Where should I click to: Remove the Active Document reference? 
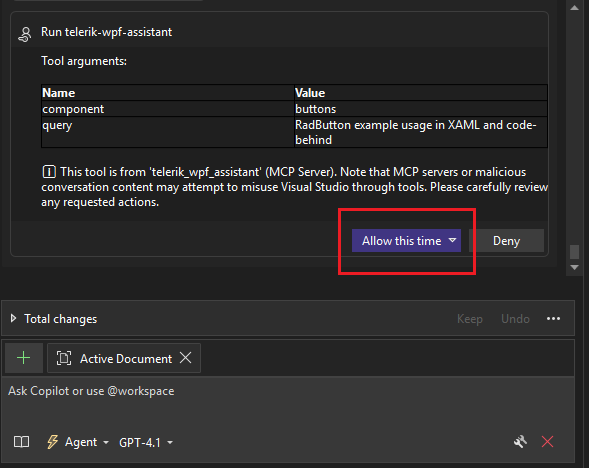tap(186, 358)
